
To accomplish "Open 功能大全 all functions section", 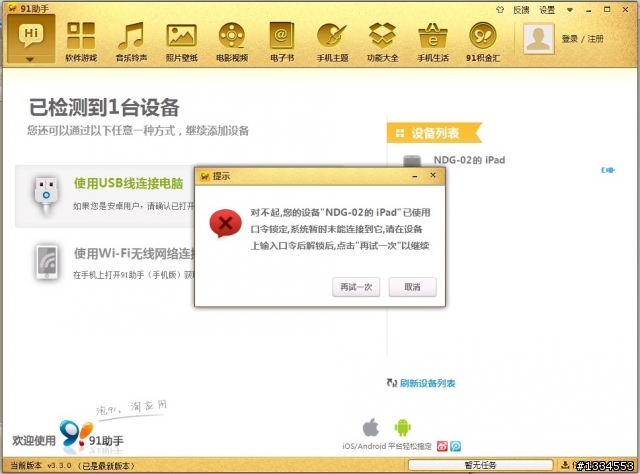I will (382, 42).
